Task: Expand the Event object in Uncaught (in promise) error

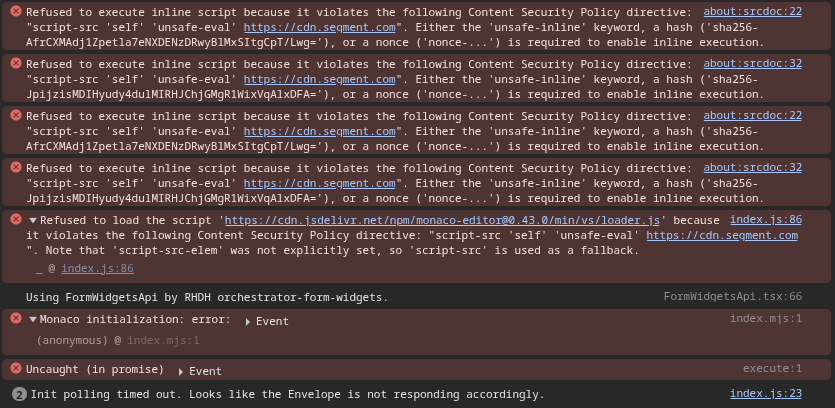Action: coord(181,371)
